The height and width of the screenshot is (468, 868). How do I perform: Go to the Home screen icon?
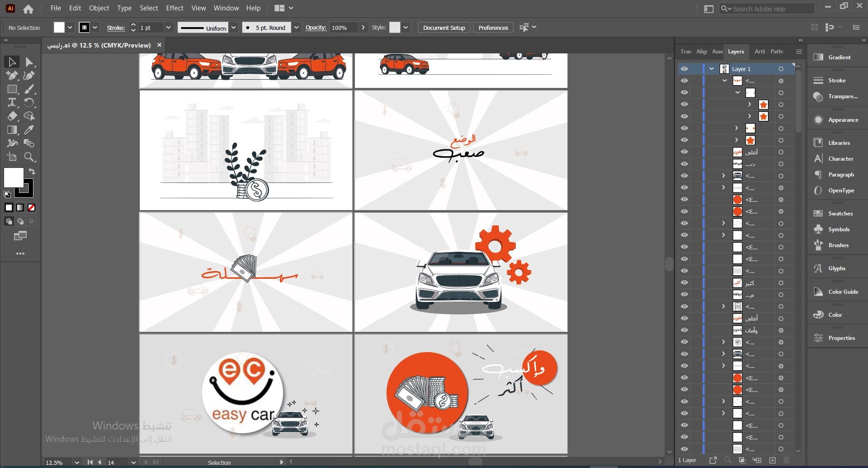click(x=28, y=9)
